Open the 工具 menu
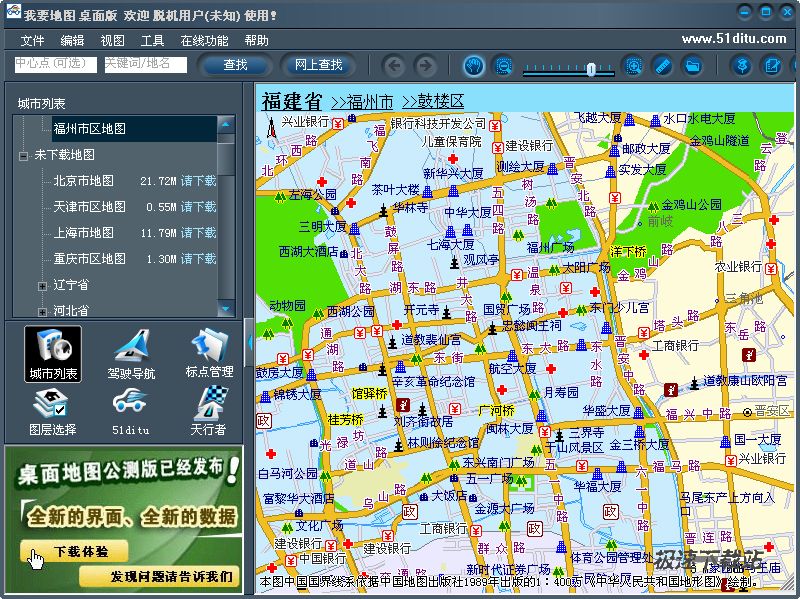This screenshot has height=599, width=800. (x=152, y=41)
